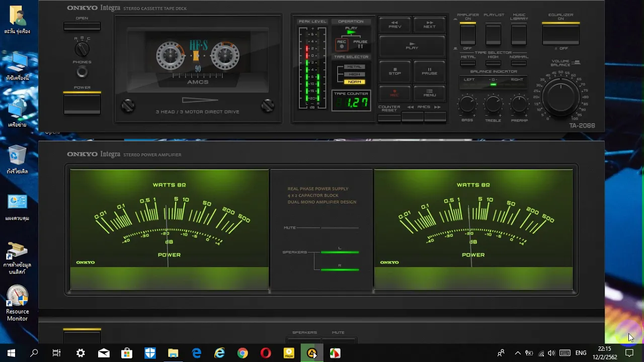Screen dimensions: 644x362
Task: Open the yellow Player app in taskbar
Action: (x=289, y=353)
